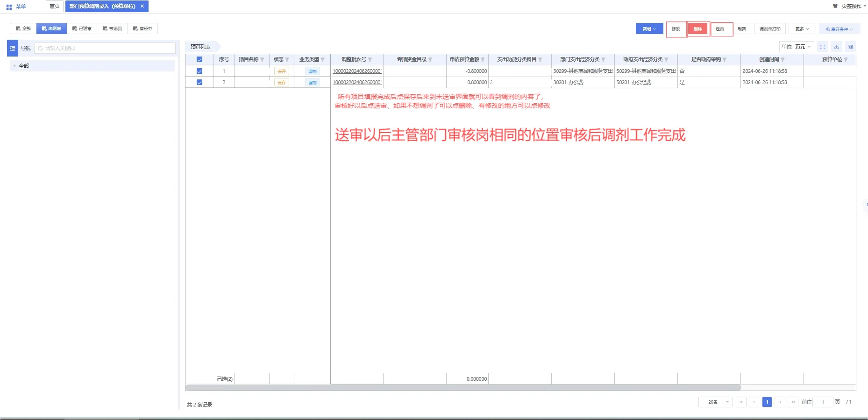Uncheck row 2 checkbox

pos(199,82)
